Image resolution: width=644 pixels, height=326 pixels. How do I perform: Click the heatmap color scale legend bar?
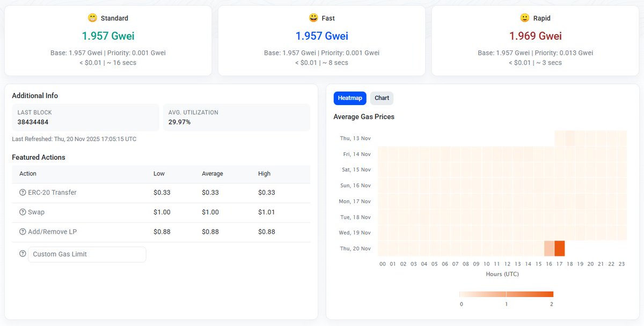tap(506, 294)
